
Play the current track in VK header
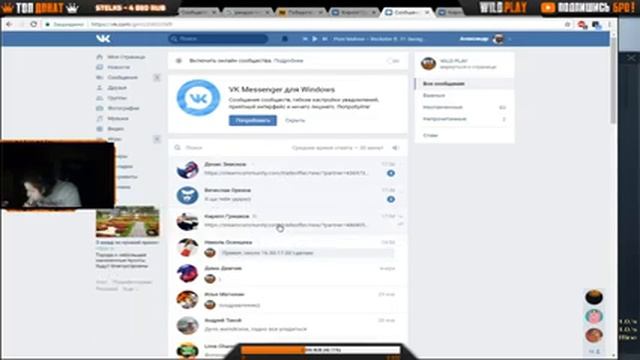(x=315, y=39)
